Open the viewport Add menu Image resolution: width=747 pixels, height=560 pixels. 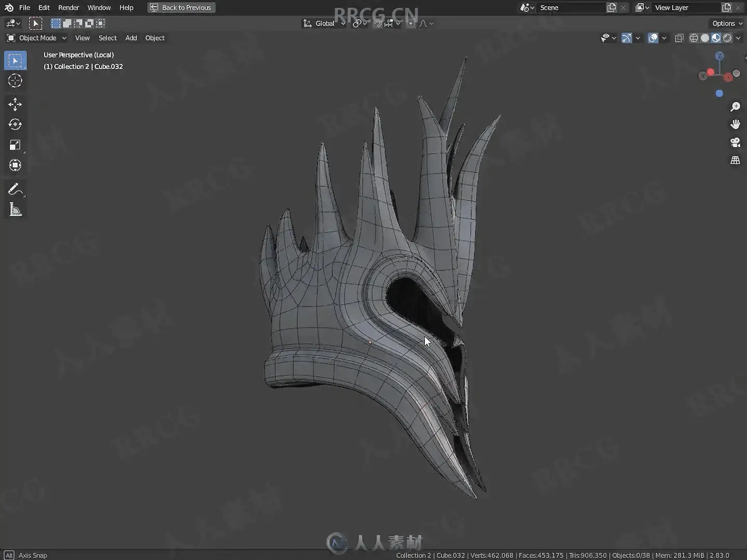point(131,38)
